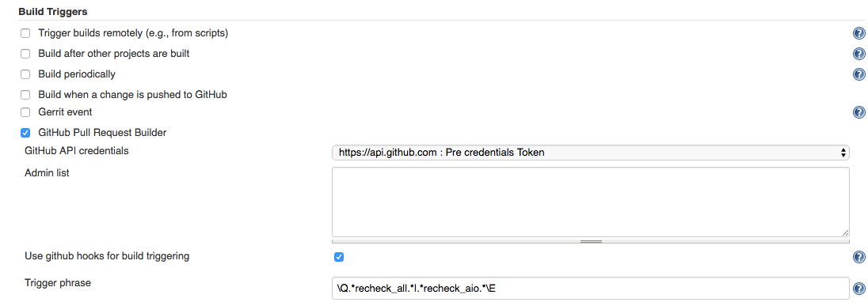This screenshot has width=868, height=306.
Task: Open help icon for Build periodically
Action: (858, 74)
